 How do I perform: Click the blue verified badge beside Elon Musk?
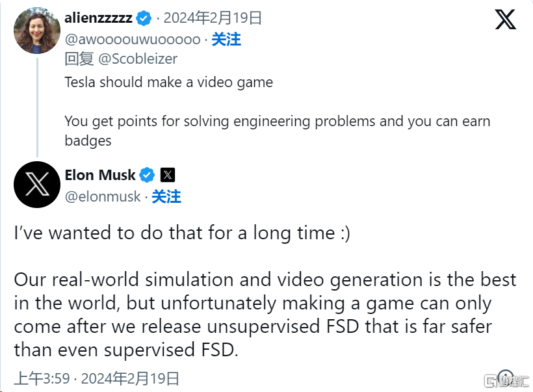click(147, 175)
